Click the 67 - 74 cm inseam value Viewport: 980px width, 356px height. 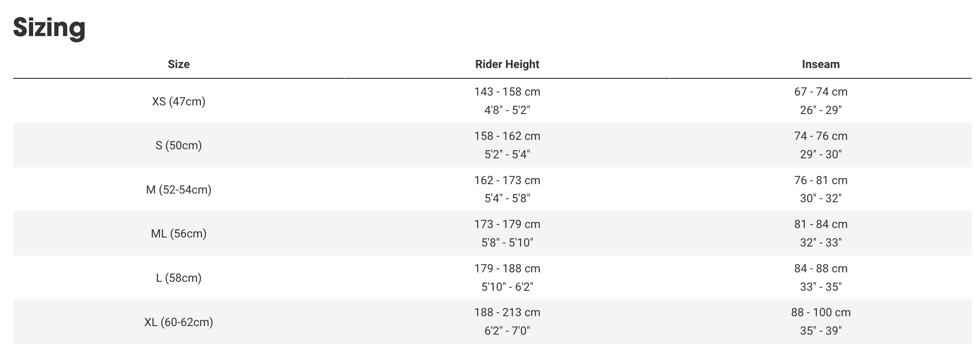[821, 92]
